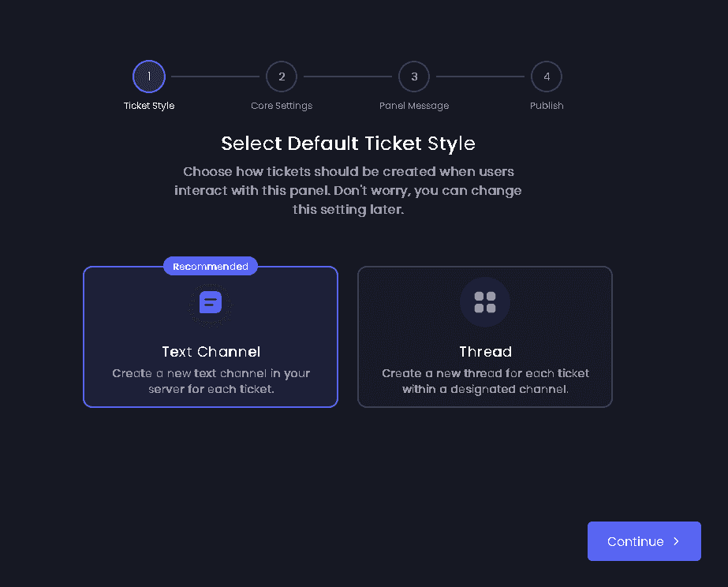Select the Text Channel ticket style option

(210, 337)
